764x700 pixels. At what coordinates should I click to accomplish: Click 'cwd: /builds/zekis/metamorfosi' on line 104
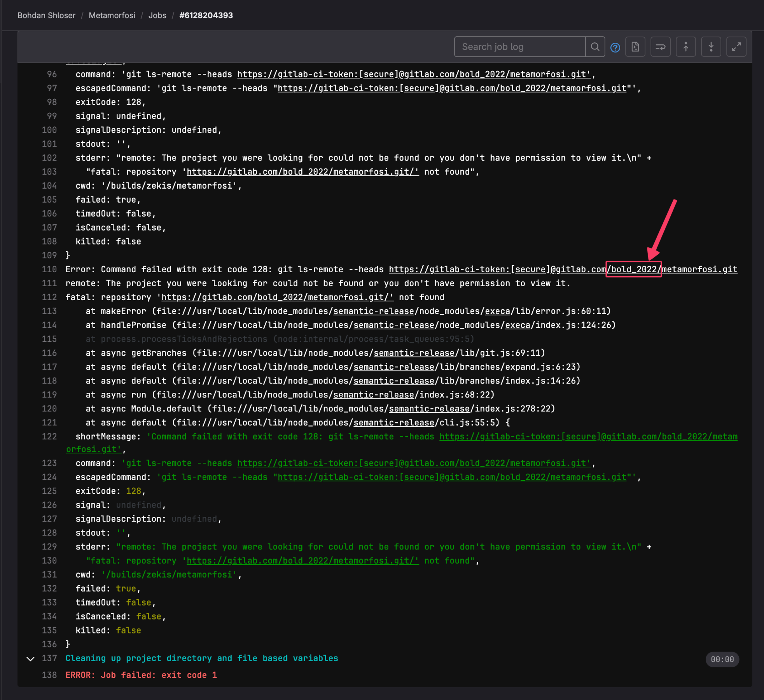pyautogui.click(x=159, y=186)
